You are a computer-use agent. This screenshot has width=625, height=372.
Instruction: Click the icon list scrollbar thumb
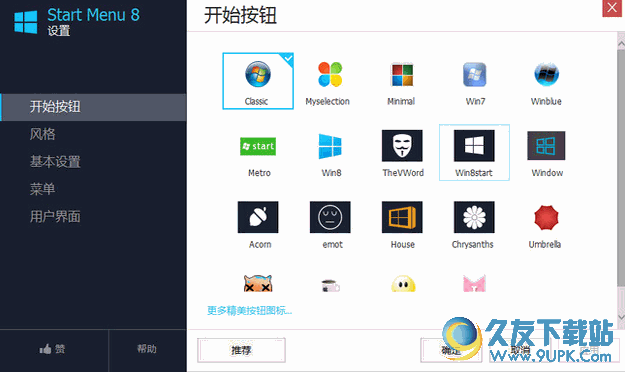tap(621, 167)
